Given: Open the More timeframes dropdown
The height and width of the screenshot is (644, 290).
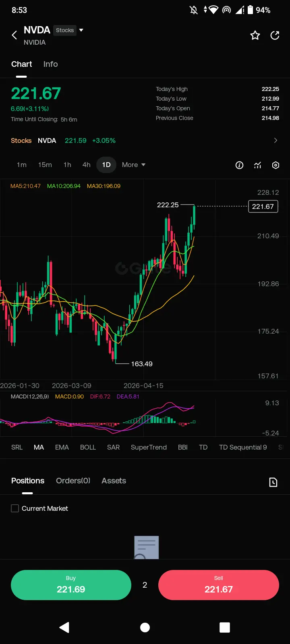Looking at the screenshot, I should pos(134,165).
